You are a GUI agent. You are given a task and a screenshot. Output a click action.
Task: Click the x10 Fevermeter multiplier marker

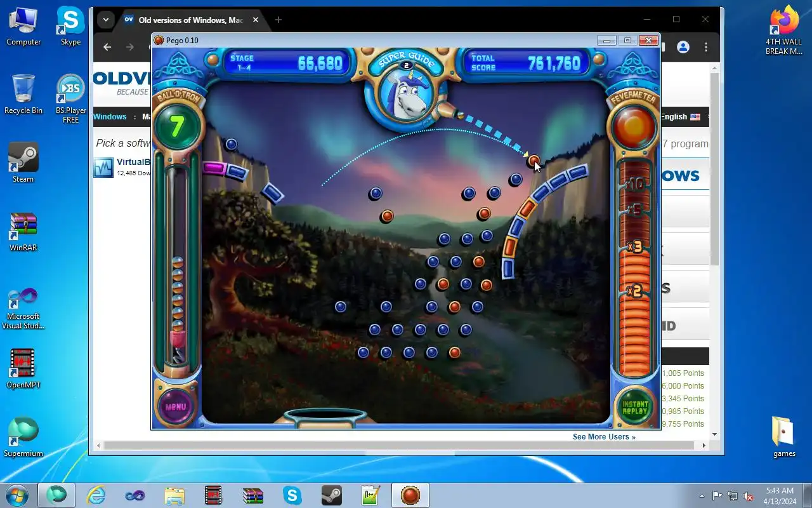635,185
